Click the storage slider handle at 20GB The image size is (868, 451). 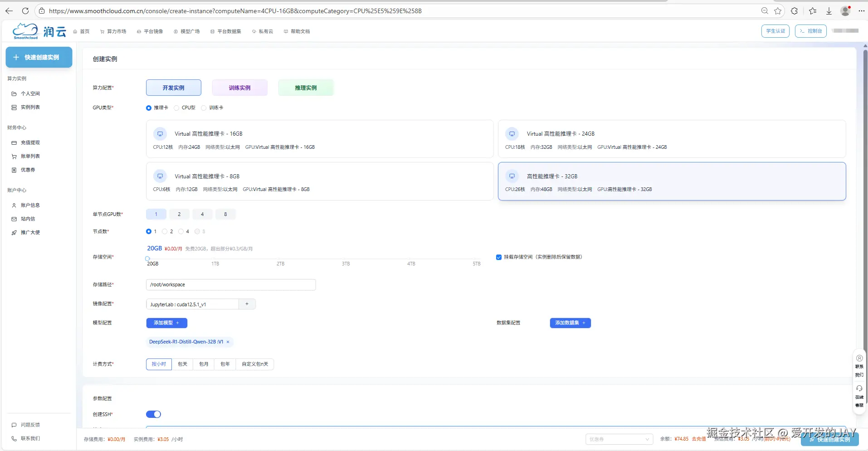point(147,259)
